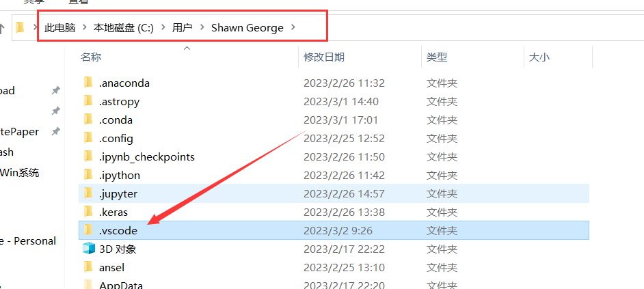644x289 pixels.
Task: Select the .conda folder icon
Action: (88, 120)
